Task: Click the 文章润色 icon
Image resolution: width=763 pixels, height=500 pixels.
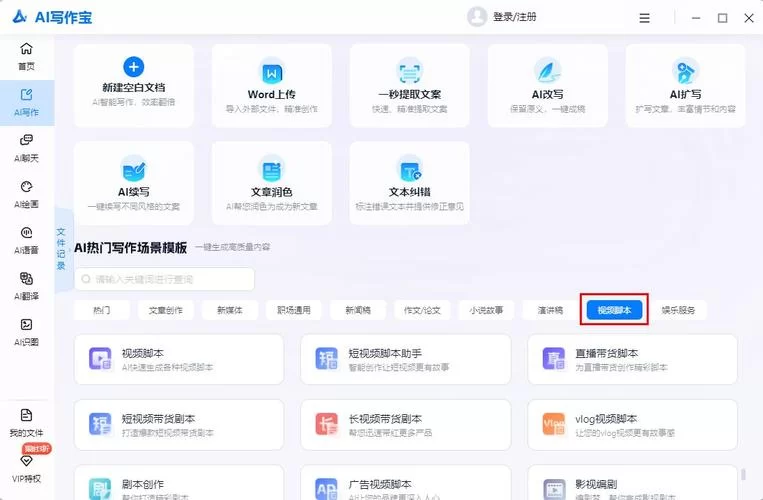Action: 272,171
